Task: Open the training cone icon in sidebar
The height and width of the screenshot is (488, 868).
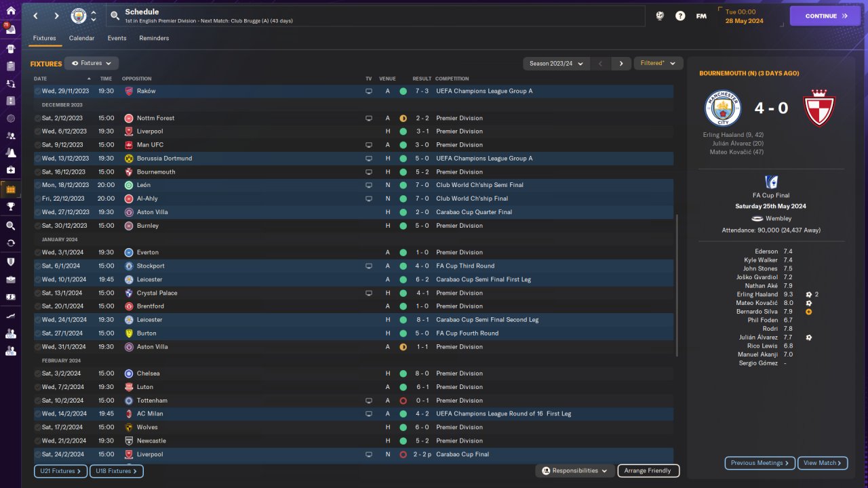Action: point(10,152)
